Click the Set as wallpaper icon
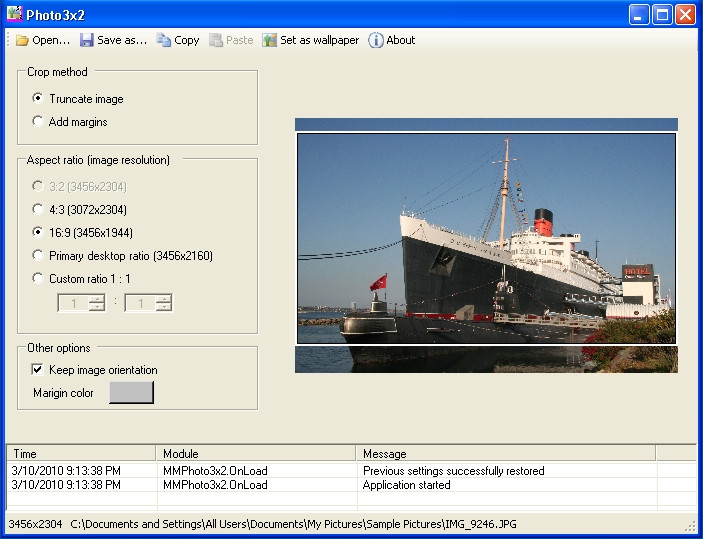The height and width of the screenshot is (539, 703). (x=269, y=40)
